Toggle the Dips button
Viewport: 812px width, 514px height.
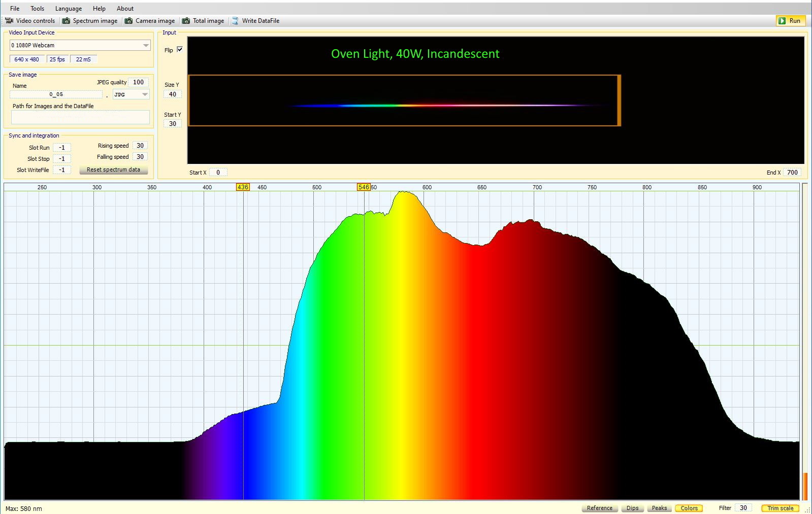click(632, 508)
